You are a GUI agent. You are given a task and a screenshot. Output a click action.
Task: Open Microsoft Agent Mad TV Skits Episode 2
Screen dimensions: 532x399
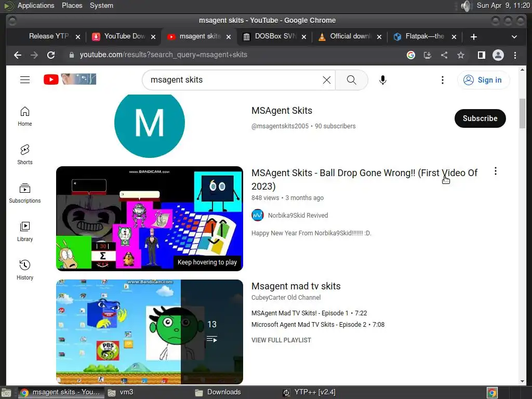coord(318,324)
